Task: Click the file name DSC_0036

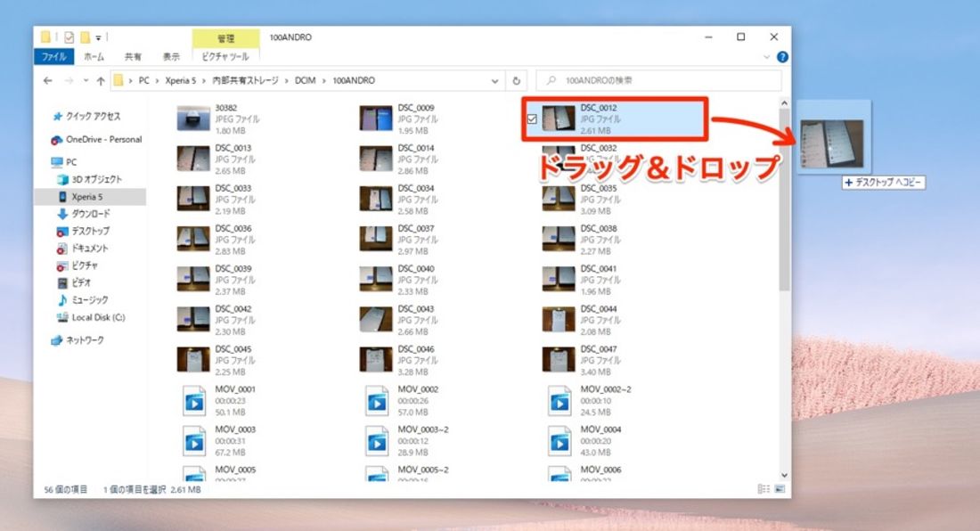Action: coord(233,229)
